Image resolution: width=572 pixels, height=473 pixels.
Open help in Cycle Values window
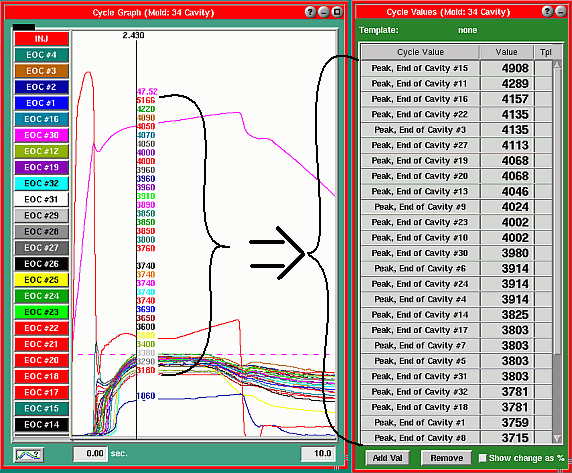(547, 12)
